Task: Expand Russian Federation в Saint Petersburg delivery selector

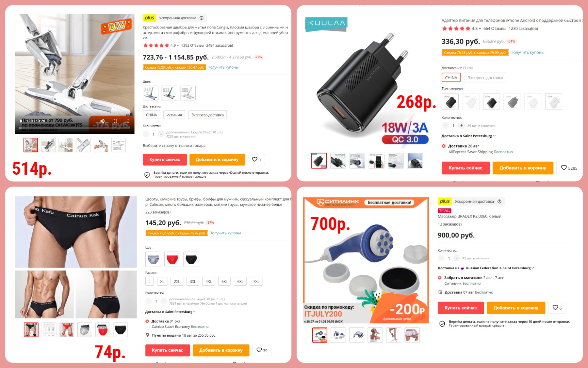Action: [x=486, y=268]
